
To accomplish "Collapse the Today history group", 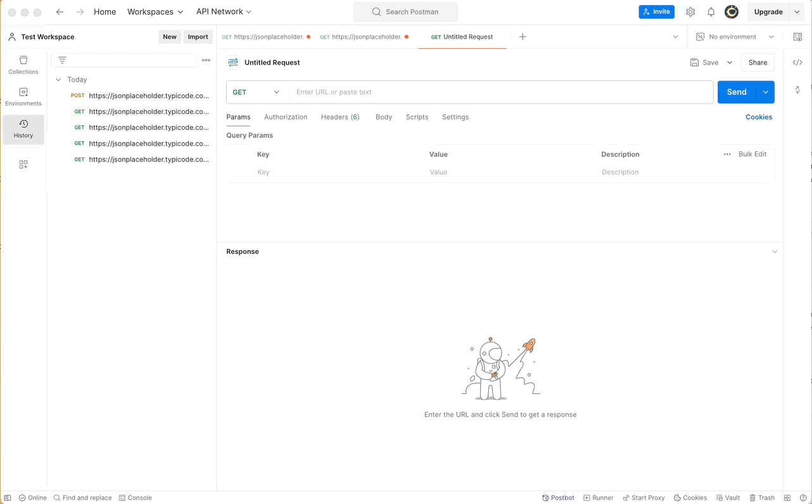I will tap(58, 80).
